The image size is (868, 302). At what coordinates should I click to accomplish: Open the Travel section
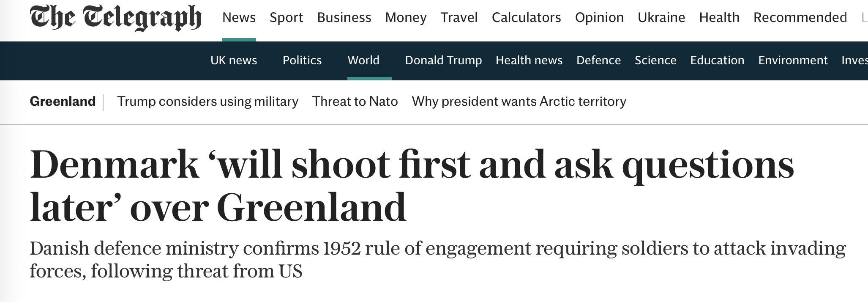coord(459,17)
